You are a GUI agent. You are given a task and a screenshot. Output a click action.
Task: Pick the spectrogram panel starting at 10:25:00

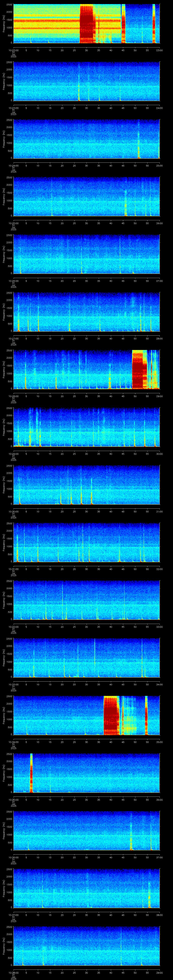click(86, 197)
